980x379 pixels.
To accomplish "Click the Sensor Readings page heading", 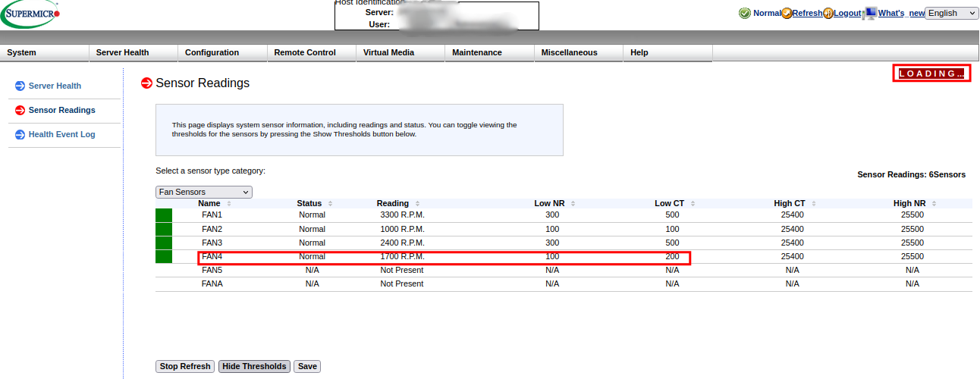I will pos(203,83).
